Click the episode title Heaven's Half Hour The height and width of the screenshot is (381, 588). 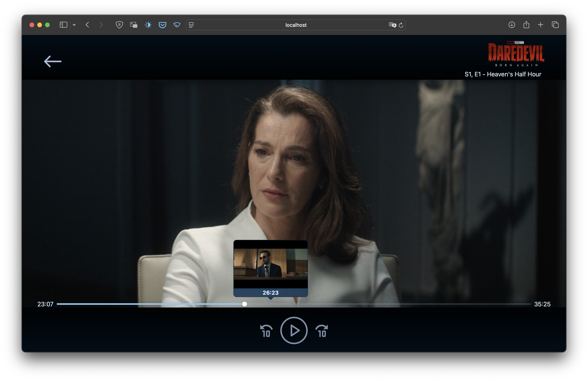(514, 74)
